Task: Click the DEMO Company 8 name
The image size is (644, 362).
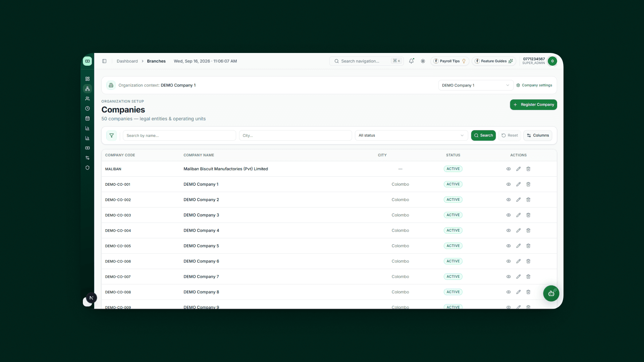Action: click(x=201, y=292)
